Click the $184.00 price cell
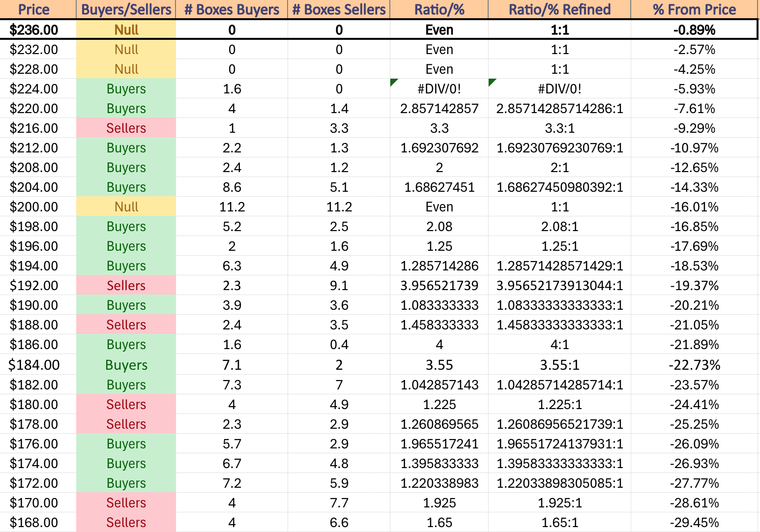This screenshot has width=760, height=532. coord(38,364)
